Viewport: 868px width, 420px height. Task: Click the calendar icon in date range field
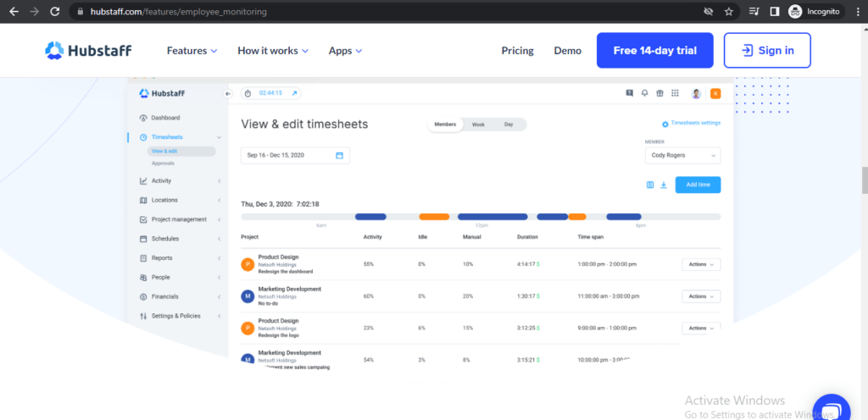point(339,155)
